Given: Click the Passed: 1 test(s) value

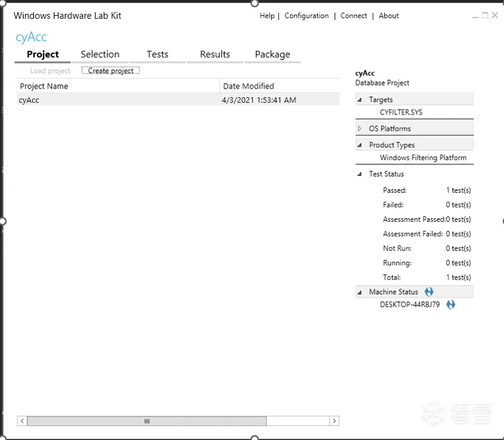Looking at the screenshot, I should pos(459,190).
